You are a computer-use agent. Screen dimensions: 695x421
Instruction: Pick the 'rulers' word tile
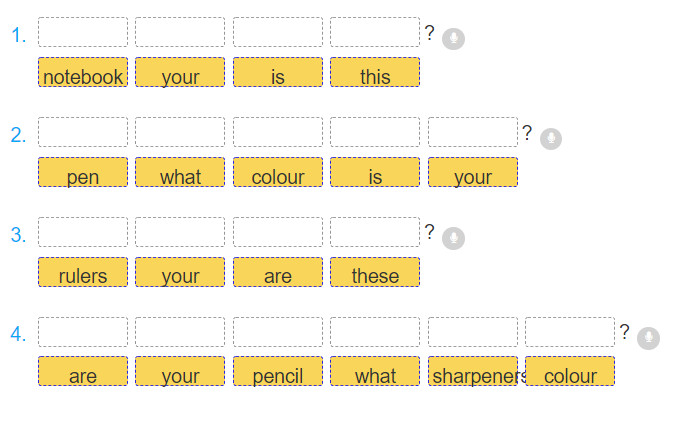(83, 272)
